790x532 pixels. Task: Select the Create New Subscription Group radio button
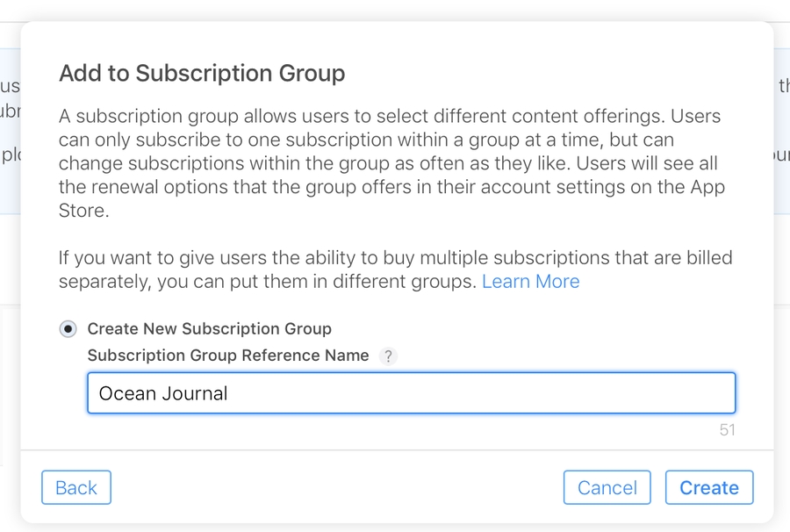click(x=67, y=328)
